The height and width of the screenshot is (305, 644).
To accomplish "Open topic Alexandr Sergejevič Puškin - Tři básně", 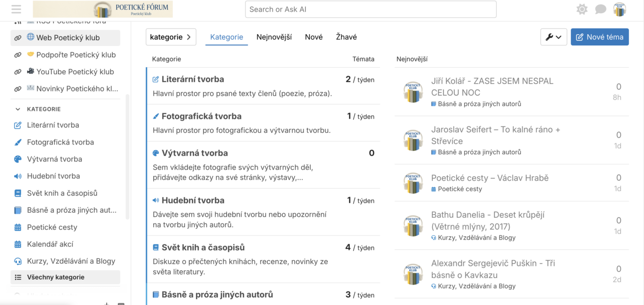I will pyautogui.click(x=493, y=269).
